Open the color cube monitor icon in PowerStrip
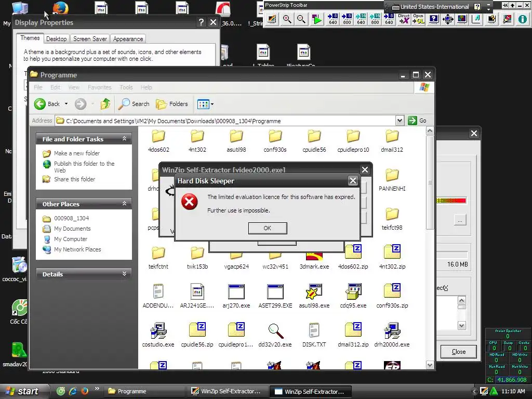 462,19
